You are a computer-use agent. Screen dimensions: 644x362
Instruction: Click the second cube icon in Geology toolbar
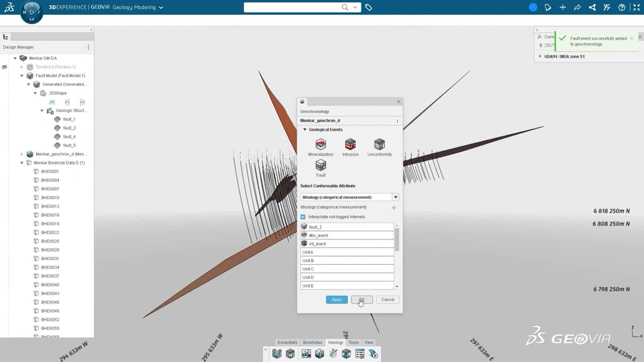point(290,354)
